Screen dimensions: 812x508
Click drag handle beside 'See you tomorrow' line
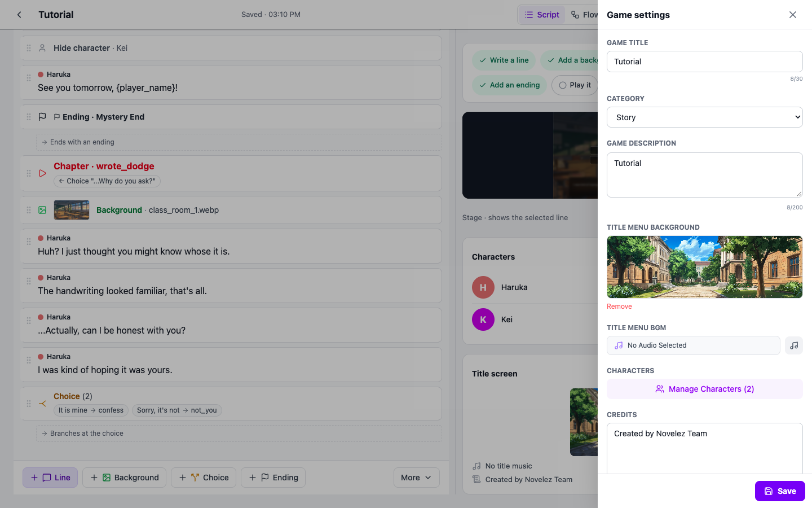(x=29, y=78)
